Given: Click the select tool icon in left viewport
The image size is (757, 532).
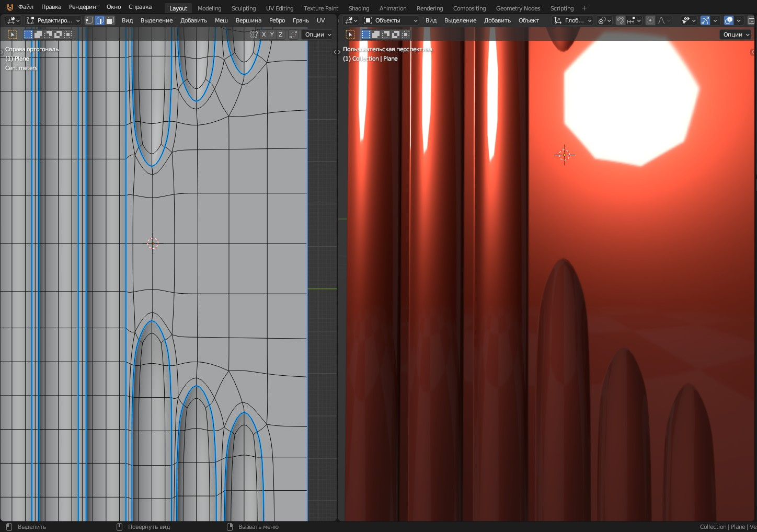Looking at the screenshot, I should [13, 34].
